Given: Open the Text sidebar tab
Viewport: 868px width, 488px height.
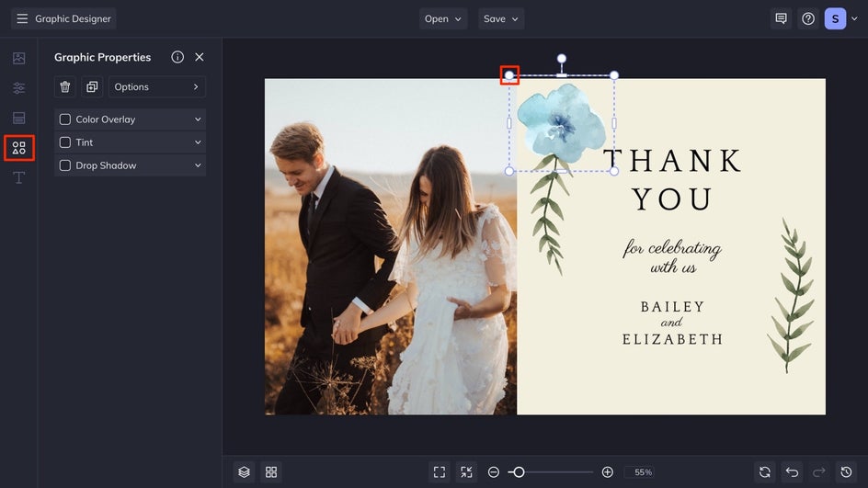Looking at the screenshot, I should pyautogui.click(x=18, y=177).
